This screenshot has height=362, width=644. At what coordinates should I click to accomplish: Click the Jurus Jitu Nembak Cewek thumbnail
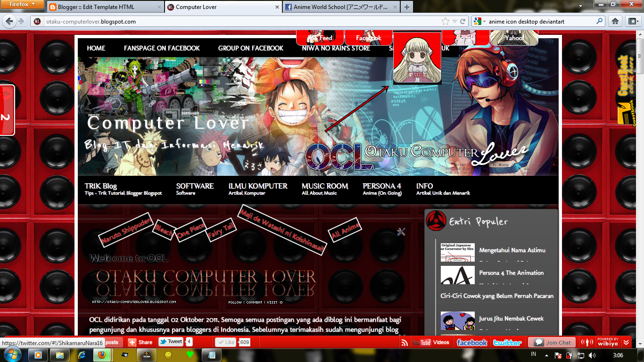[x=457, y=321]
